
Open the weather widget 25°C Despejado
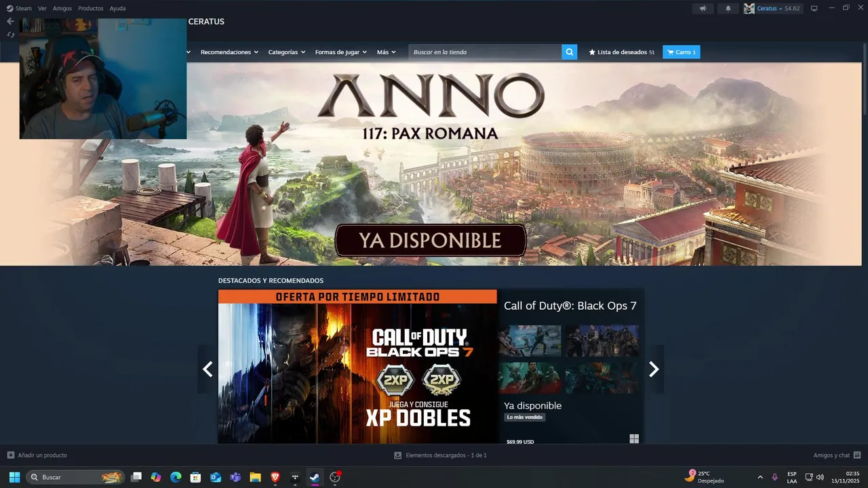click(x=704, y=477)
